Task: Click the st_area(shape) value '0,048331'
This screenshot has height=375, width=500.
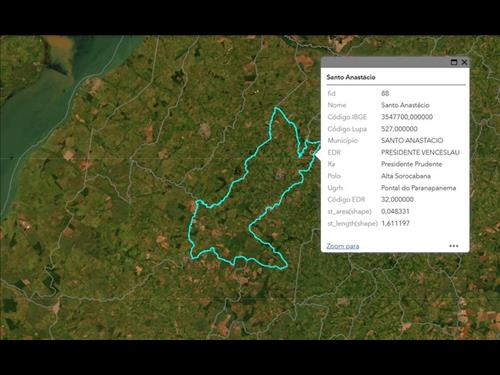Action: (x=395, y=211)
